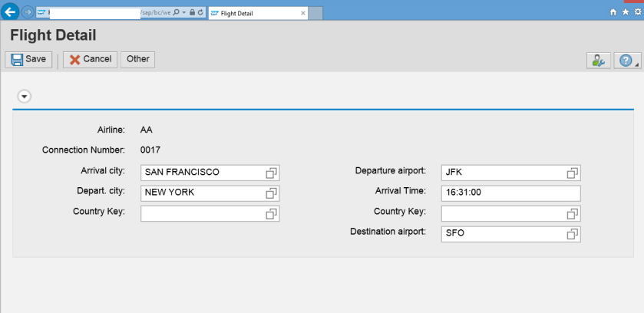Open value help for Arrival city
This screenshot has height=313, width=644.
coord(272,173)
